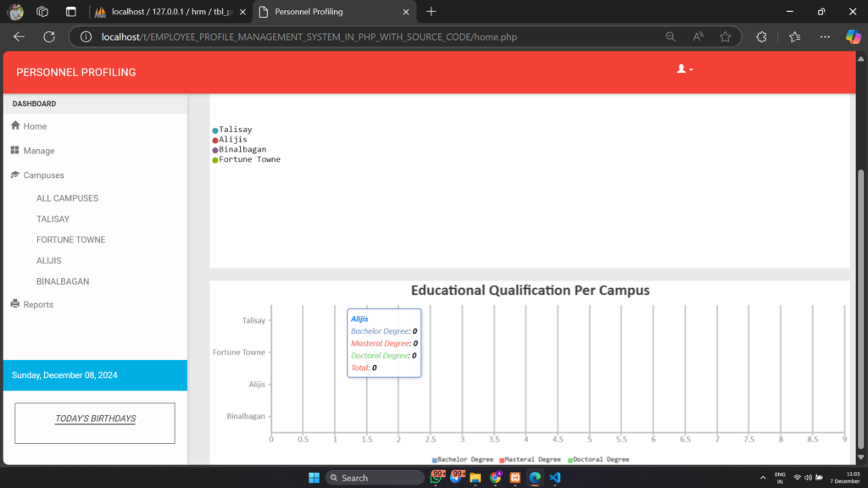Add page to favorites star icon
Viewport: 868px width, 488px height.
coord(726,37)
